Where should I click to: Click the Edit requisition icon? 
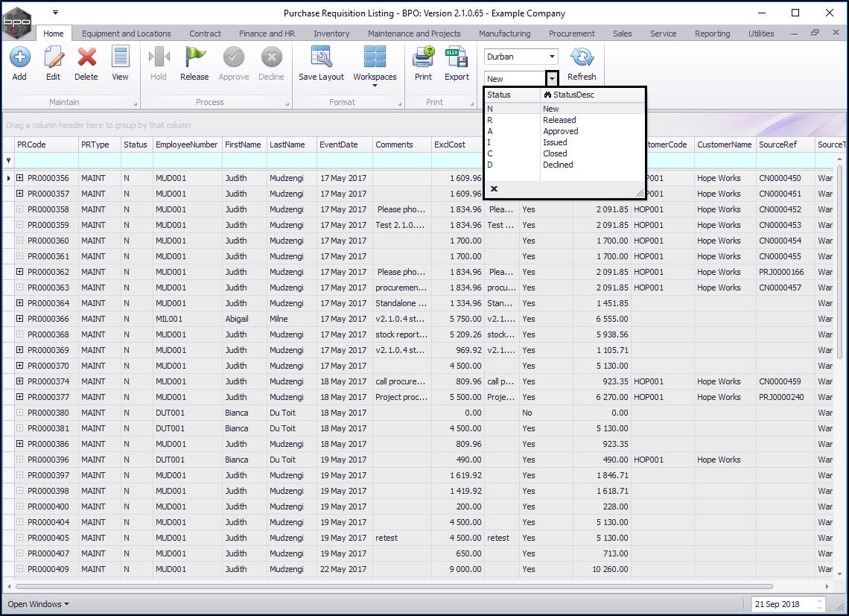click(x=53, y=63)
